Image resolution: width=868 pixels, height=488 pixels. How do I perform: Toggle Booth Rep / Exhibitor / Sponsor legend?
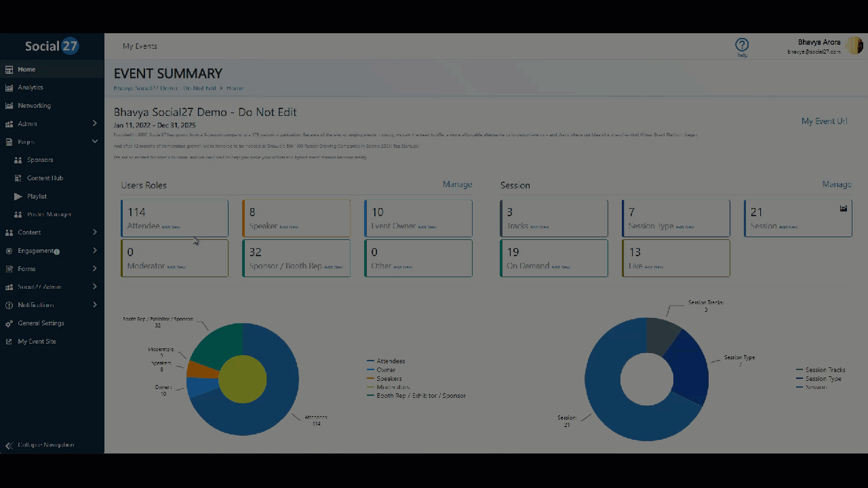(416, 396)
